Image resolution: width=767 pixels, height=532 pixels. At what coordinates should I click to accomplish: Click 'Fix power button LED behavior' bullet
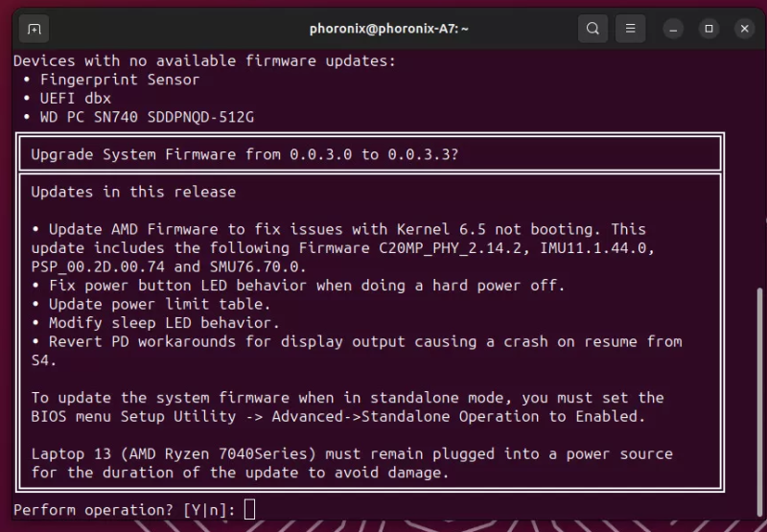[298, 286]
